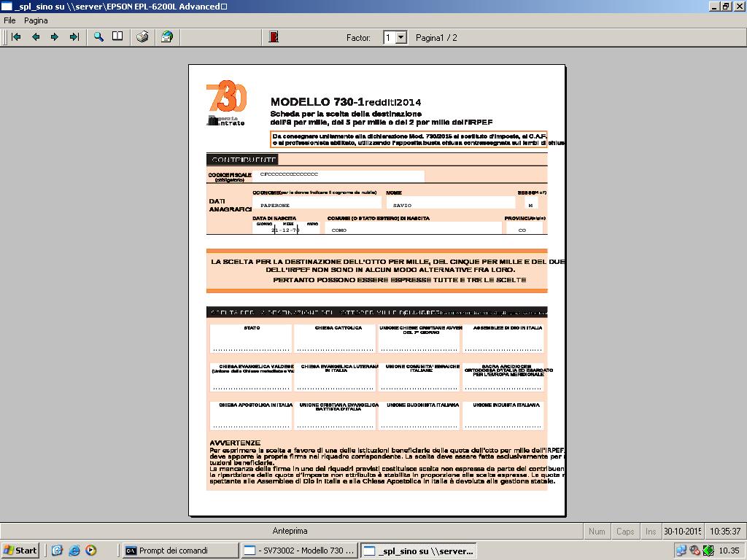This screenshot has height=560, width=747.
Task: Click the Pagina1 / 2 page indicator
Action: point(436,38)
